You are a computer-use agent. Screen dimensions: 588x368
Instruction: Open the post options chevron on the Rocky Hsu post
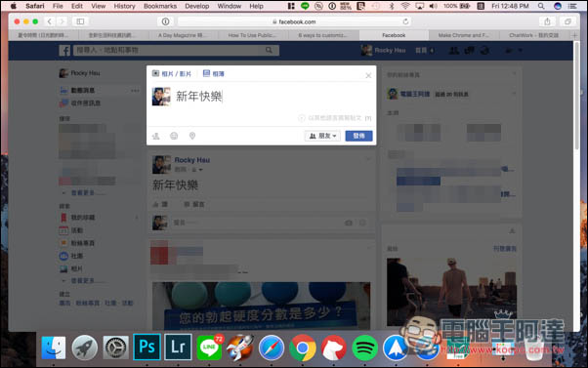coord(368,159)
